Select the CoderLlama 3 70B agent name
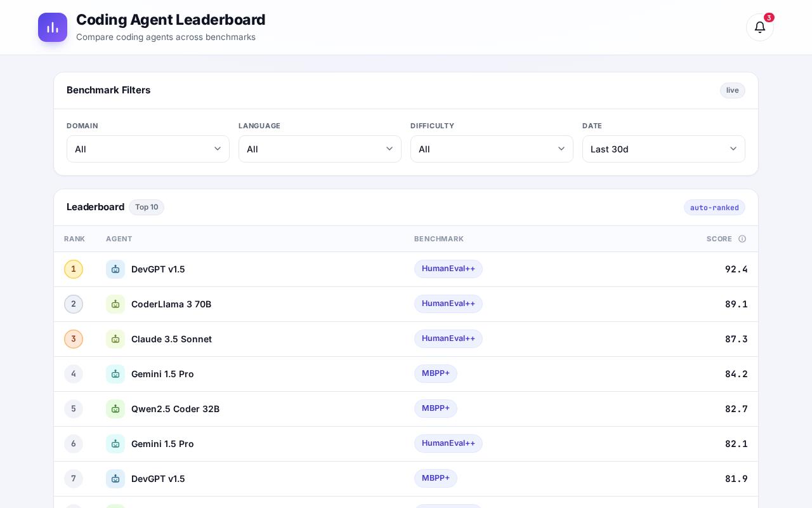Screen dimensions: 812x508 click(171, 304)
